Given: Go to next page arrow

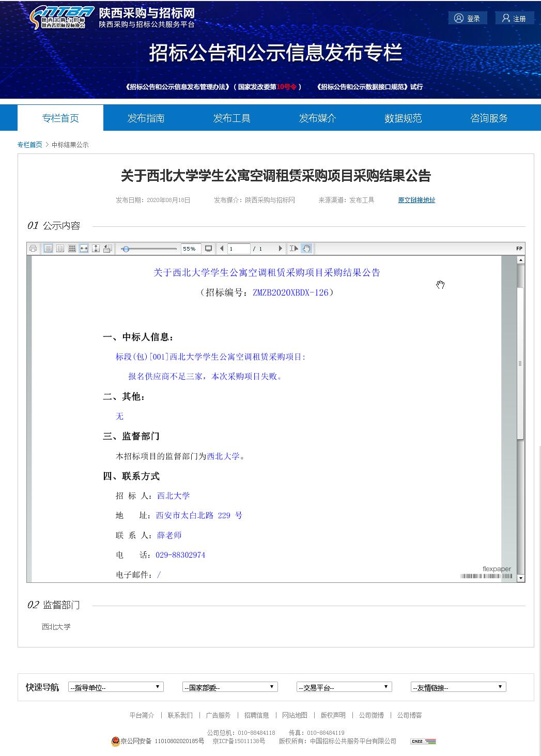Looking at the screenshot, I should tap(281, 249).
